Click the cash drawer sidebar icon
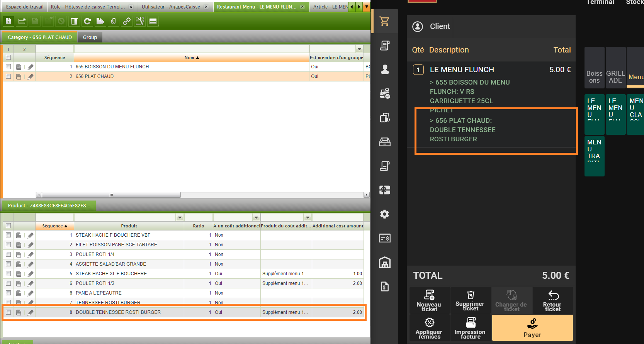The height and width of the screenshot is (344, 644). 384,142
